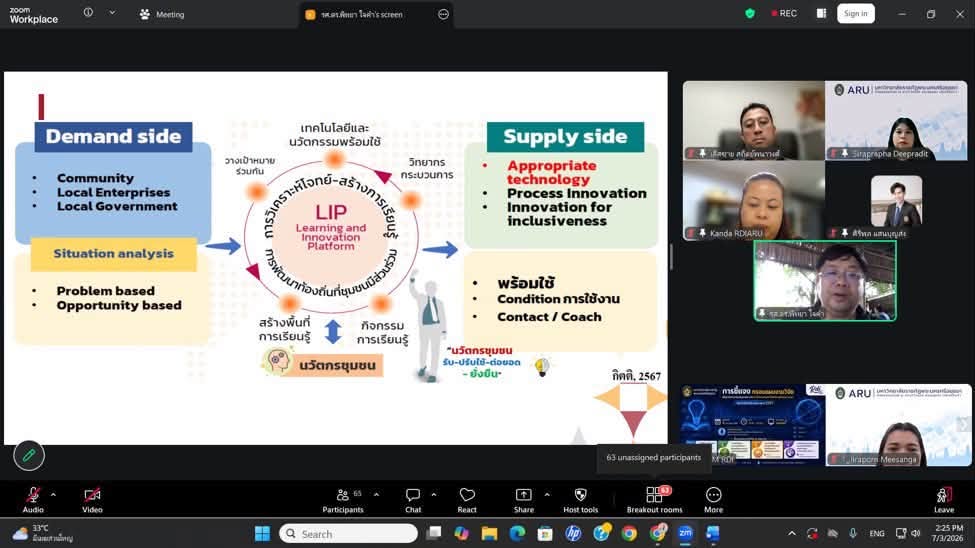
Task: Select the Meeting tab
Action: pos(162,14)
